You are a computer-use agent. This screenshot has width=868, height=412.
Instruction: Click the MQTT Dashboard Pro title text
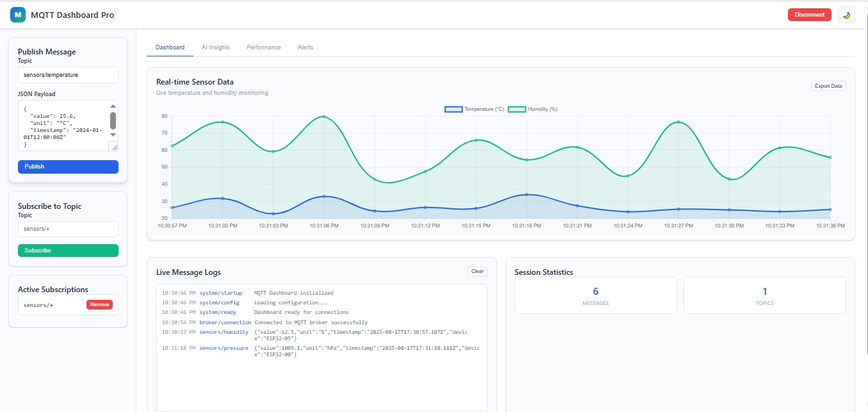click(72, 15)
